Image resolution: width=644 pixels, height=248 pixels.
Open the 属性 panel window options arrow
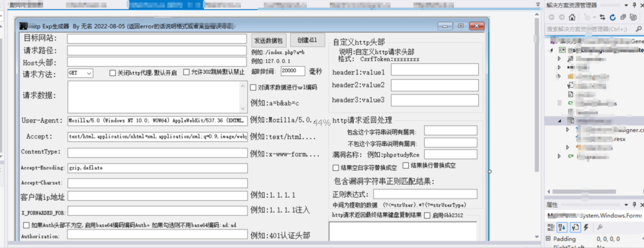point(626,205)
